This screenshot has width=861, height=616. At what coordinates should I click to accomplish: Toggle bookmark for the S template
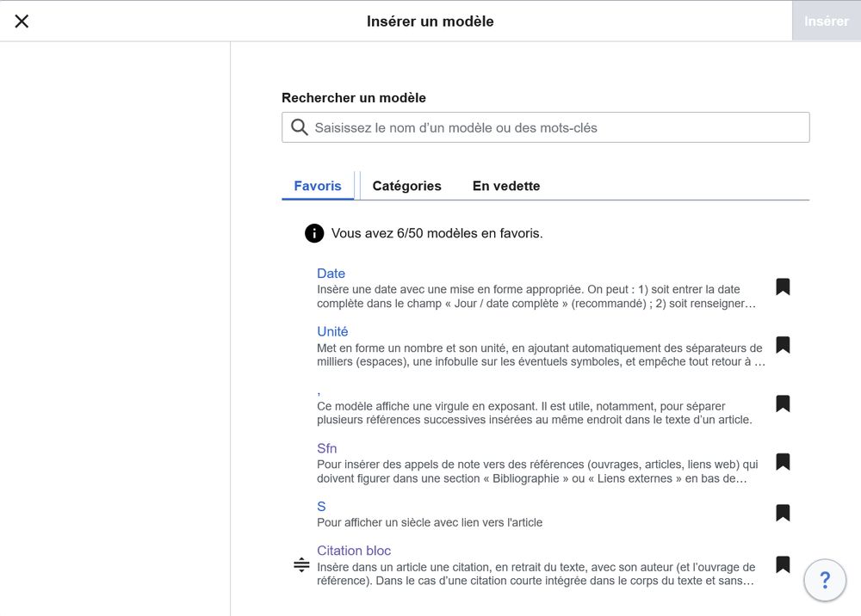[x=783, y=513]
